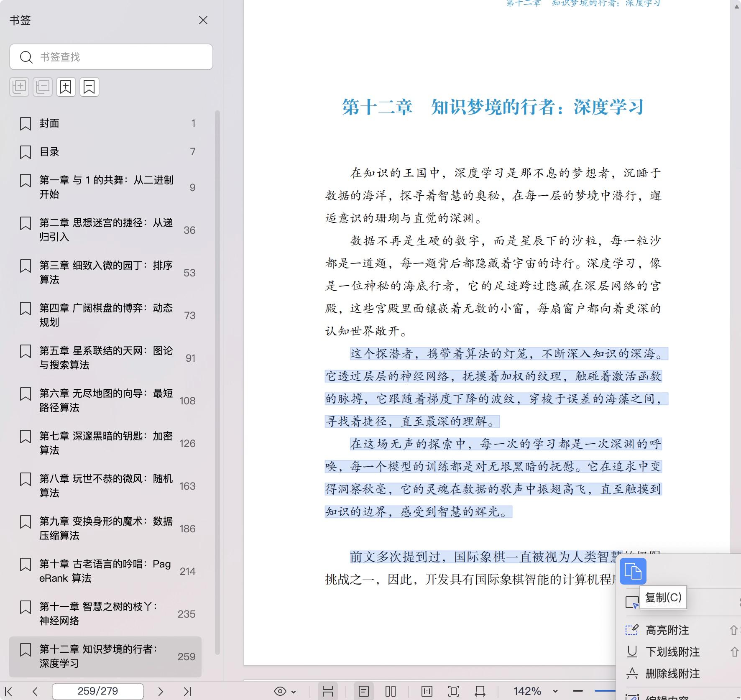Delete the selected bookmark

coord(89,87)
